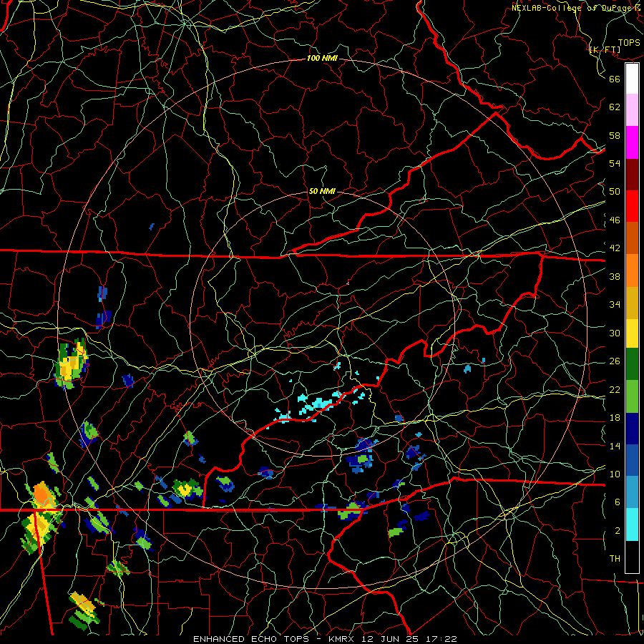Click the 6 legend scale value
The height and width of the screenshot is (644, 644).
(x=618, y=502)
